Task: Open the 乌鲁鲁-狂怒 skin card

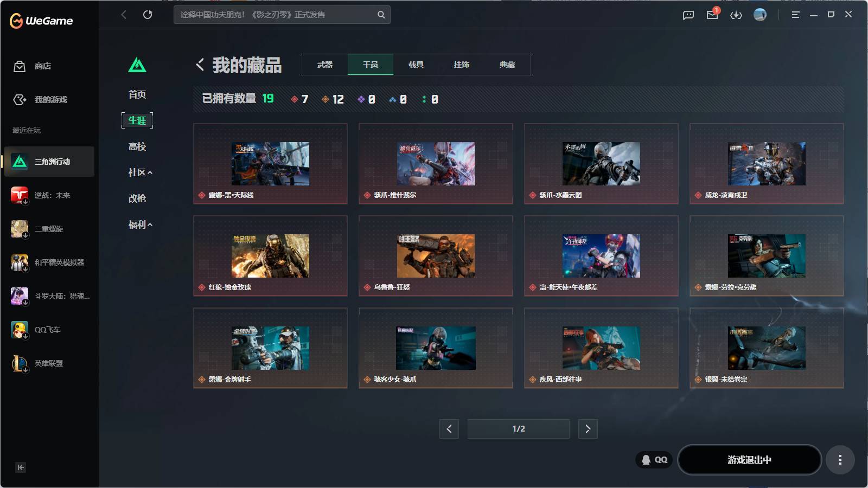Action: coord(436,256)
